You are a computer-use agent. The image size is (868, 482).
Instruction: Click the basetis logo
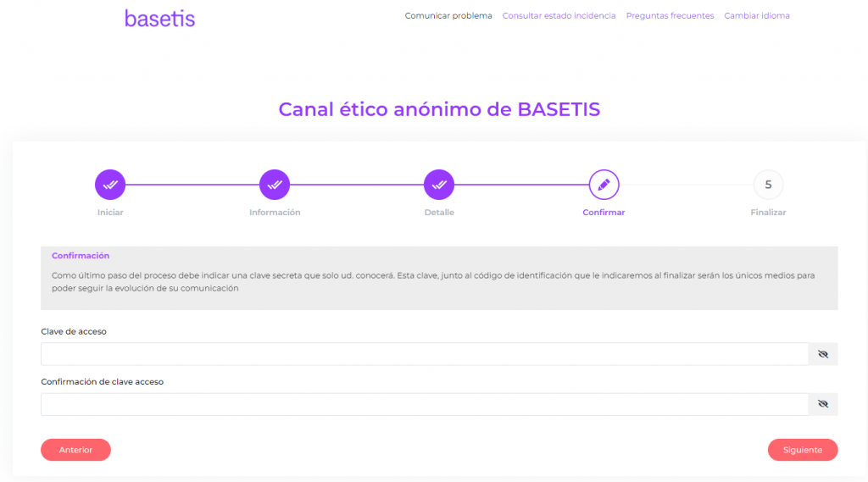point(159,19)
